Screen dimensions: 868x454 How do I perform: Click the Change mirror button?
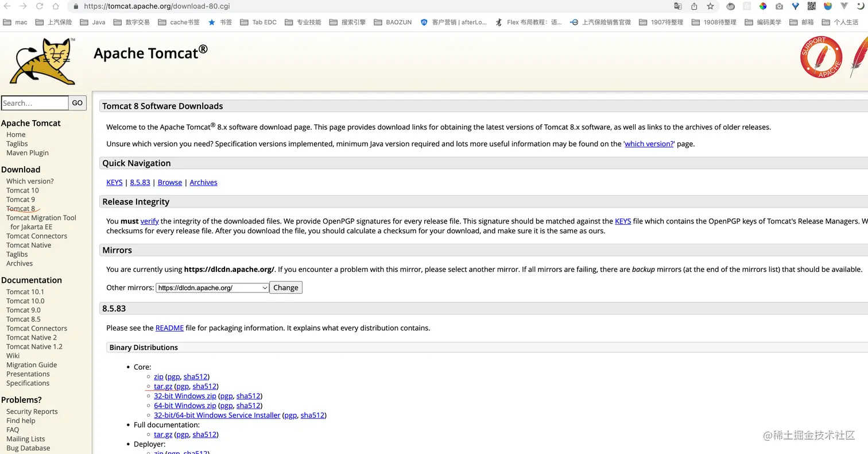coord(286,288)
